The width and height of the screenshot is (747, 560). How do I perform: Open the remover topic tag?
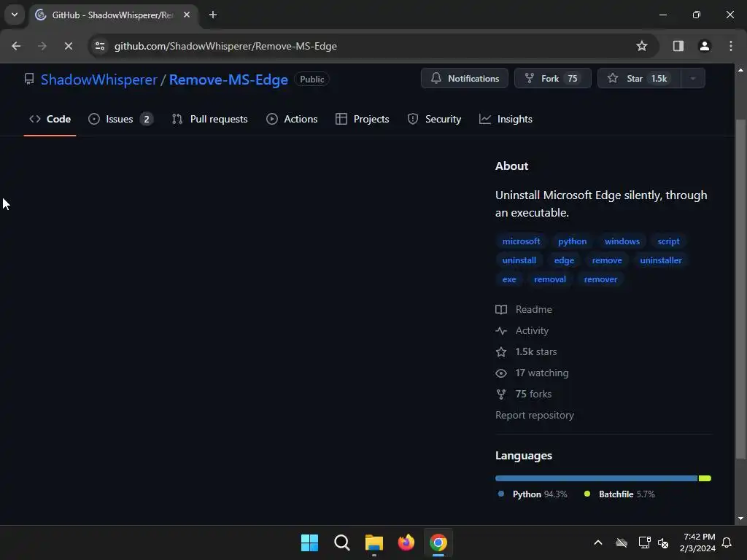coord(600,279)
